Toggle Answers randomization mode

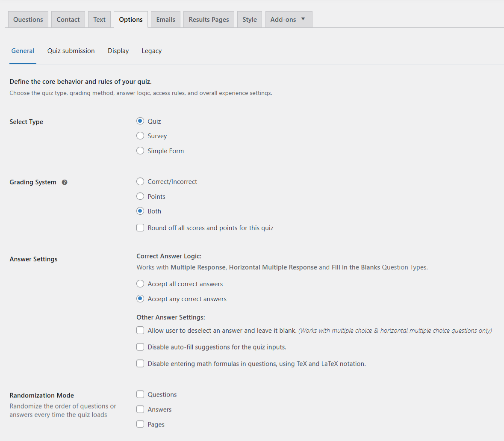(140, 409)
